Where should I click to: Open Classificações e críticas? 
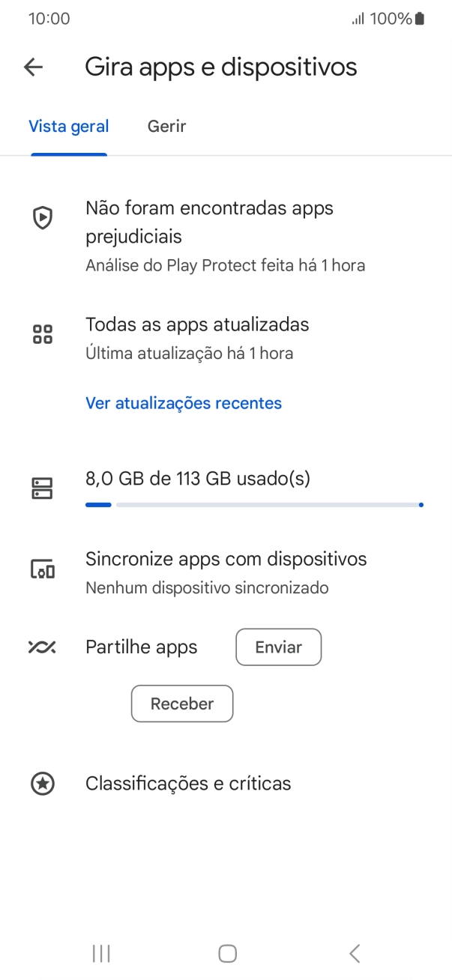(188, 784)
